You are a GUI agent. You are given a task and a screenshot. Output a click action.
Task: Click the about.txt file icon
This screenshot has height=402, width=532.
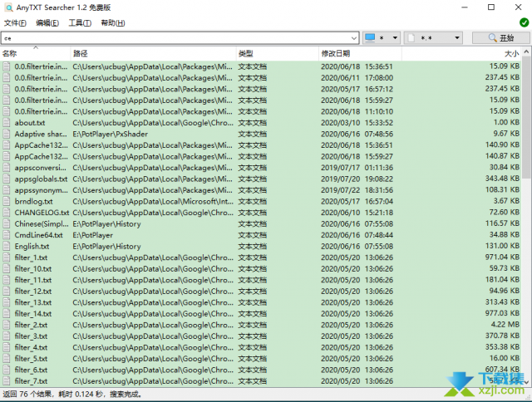point(7,123)
